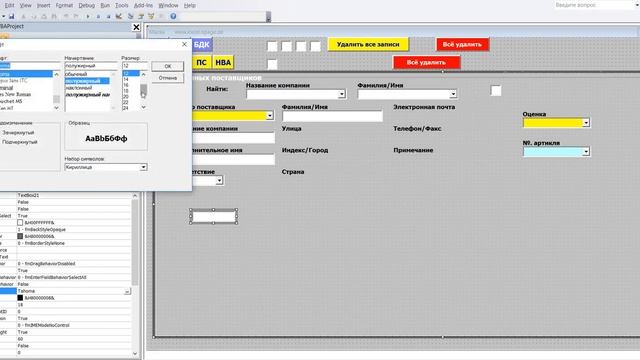Tick checkbox below the first top-row checkbox
The width and height of the screenshot is (640, 360).
point(272,64)
